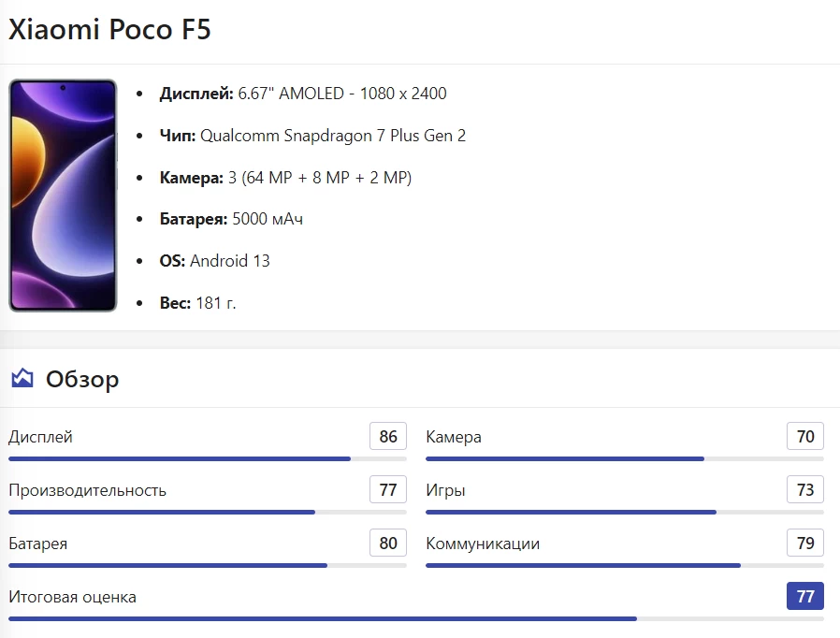The image size is (840, 638).
Task: Click the Коммуникации score badge 79
Action: pyautogui.click(x=805, y=544)
